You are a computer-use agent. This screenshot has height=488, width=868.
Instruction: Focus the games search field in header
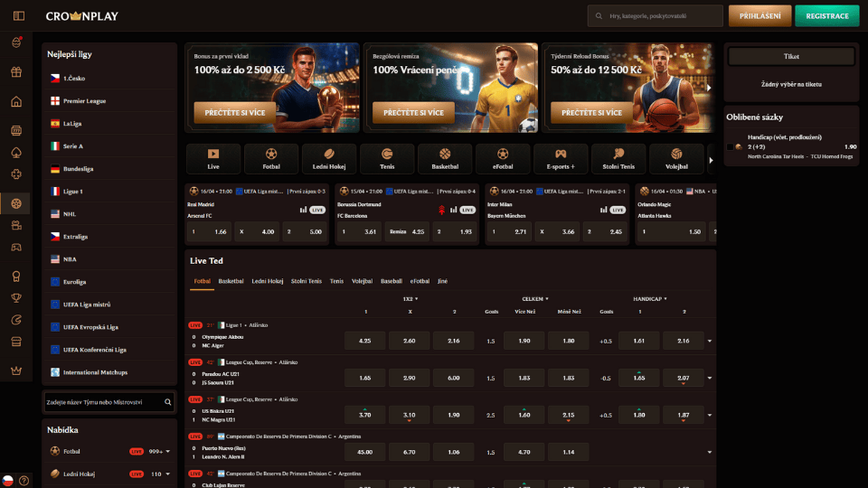click(655, 16)
